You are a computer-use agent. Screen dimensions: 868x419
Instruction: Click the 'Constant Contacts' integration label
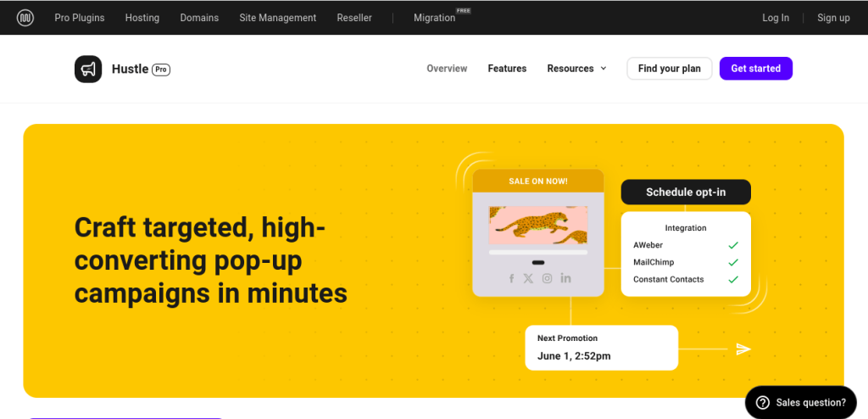669,279
